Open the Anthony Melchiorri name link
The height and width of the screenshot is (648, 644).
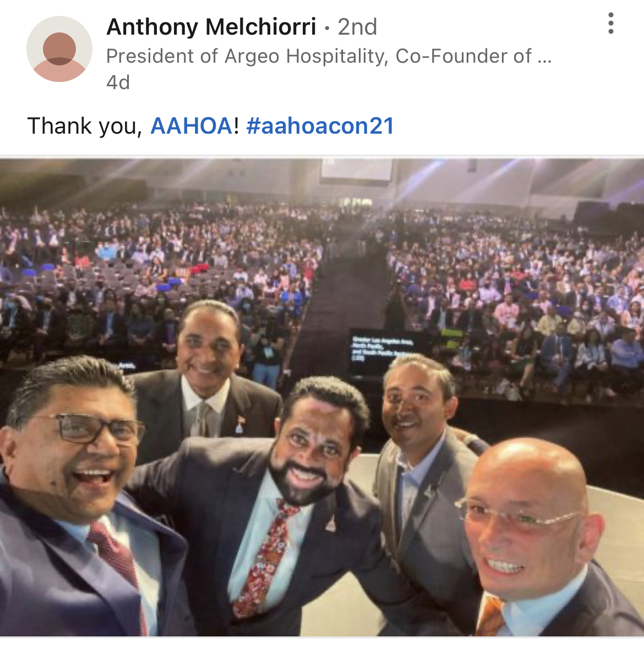[211, 27]
